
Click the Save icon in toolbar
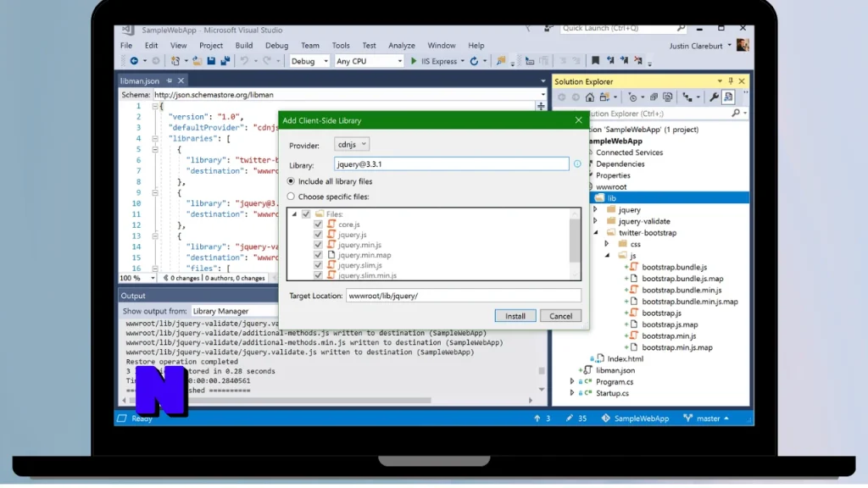click(211, 61)
